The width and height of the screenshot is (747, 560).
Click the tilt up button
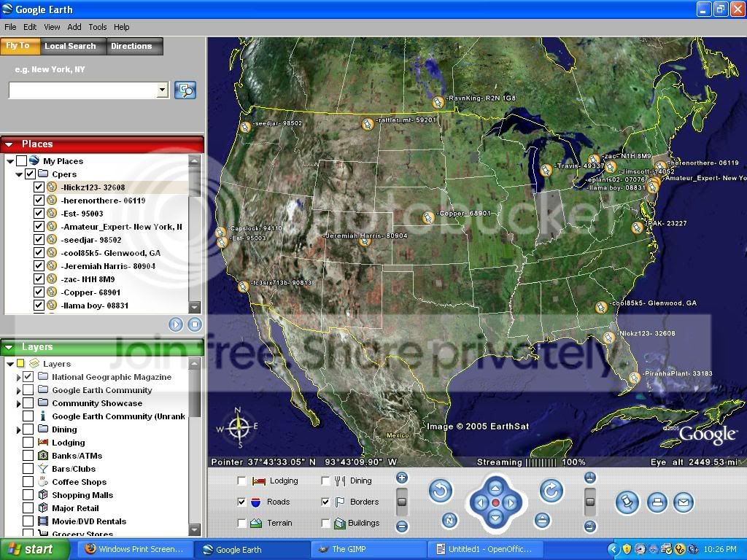pos(589,478)
